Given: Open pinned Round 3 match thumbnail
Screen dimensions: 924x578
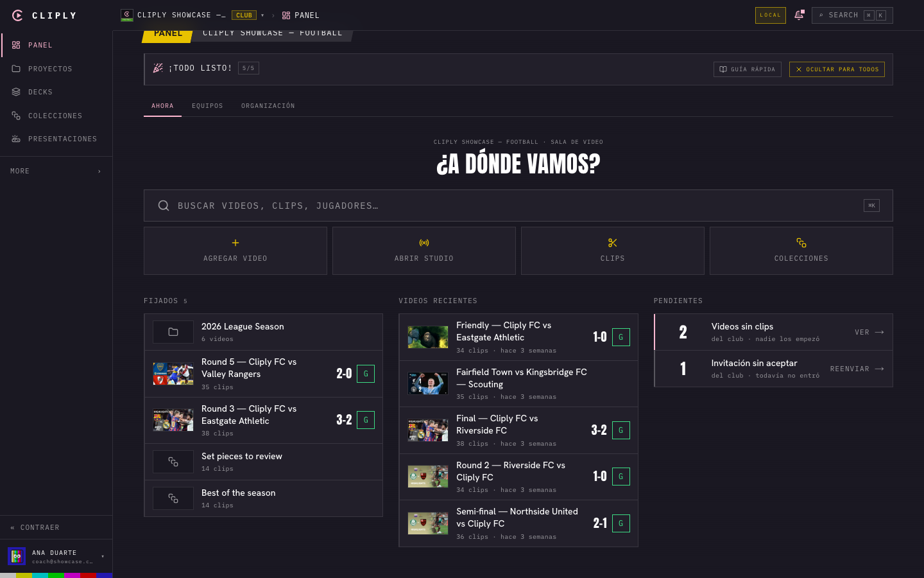Looking at the screenshot, I should (x=173, y=420).
